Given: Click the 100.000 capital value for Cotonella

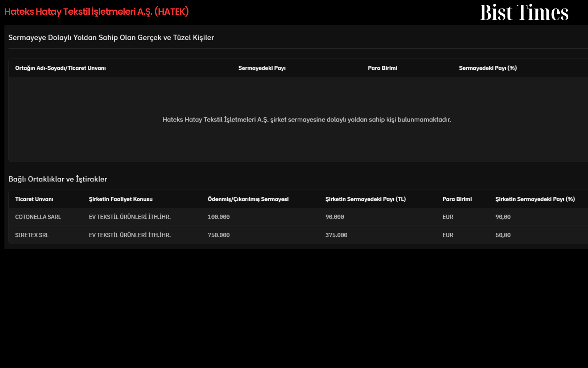Looking at the screenshot, I should [x=219, y=217].
